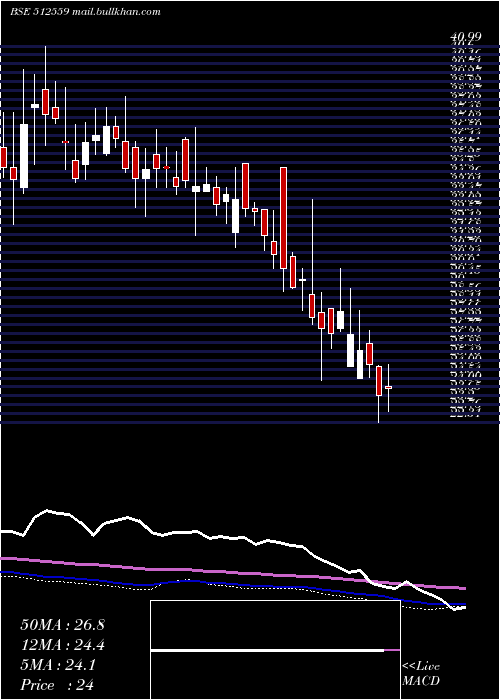Image resolution: width=500 pixels, height=700 pixels.
Task: Click the '<<Live MACD' label
Action: tap(421, 674)
